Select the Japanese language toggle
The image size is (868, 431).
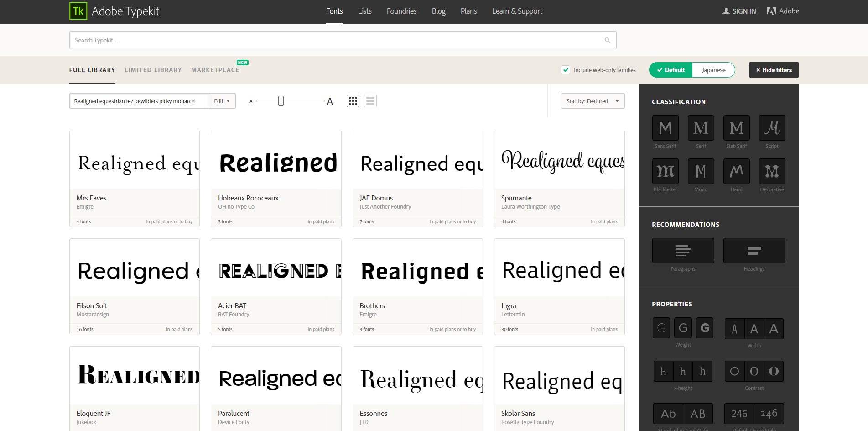coord(713,70)
